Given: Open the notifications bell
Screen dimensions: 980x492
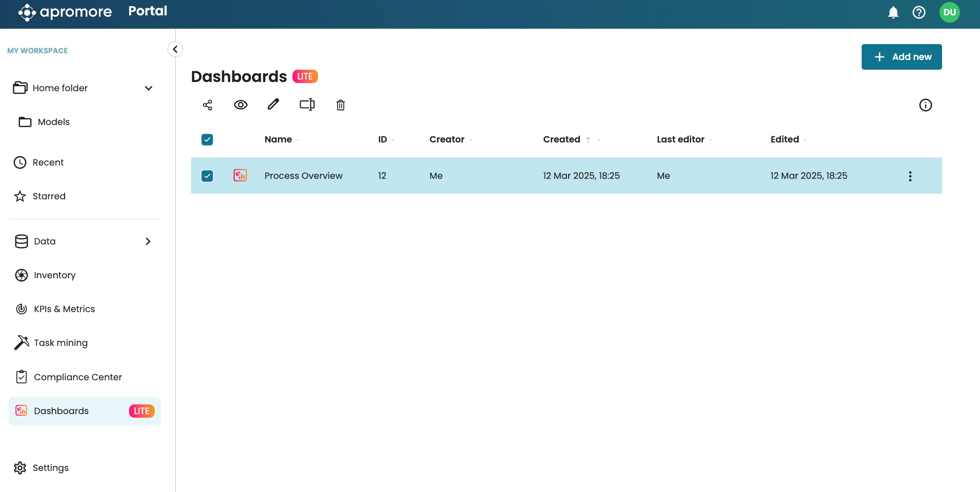Looking at the screenshot, I should pyautogui.click(x=893, y=12).
